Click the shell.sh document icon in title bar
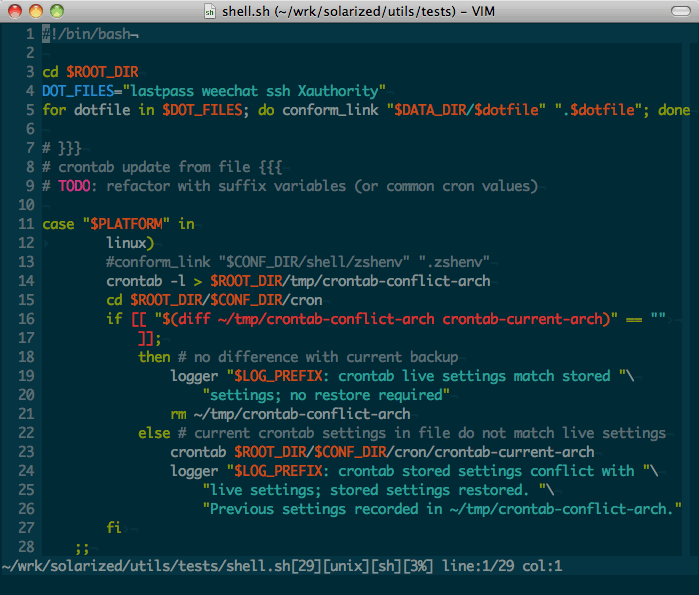The height and width of the screenshot is (595, 699). pos(209,12)
